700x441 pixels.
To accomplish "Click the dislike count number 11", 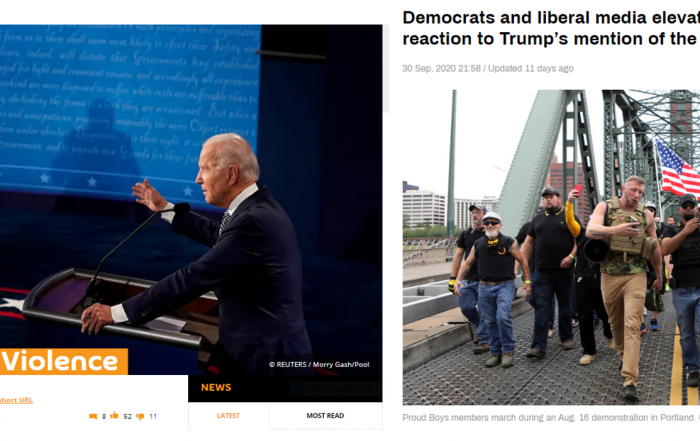I will click(x=153, y=416).
